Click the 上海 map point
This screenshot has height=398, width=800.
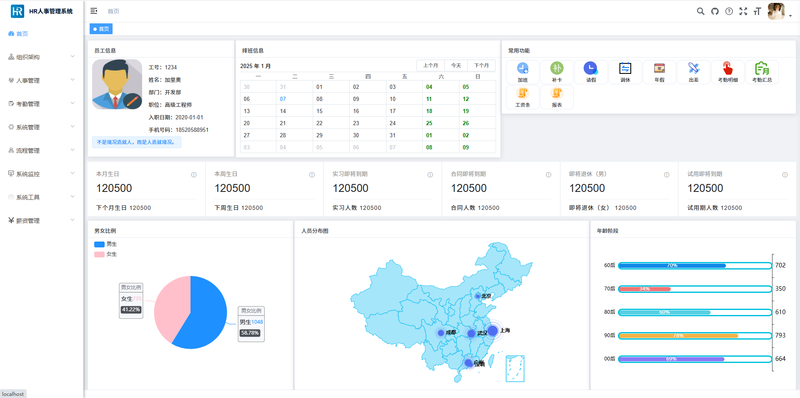[x=492, y=331]
